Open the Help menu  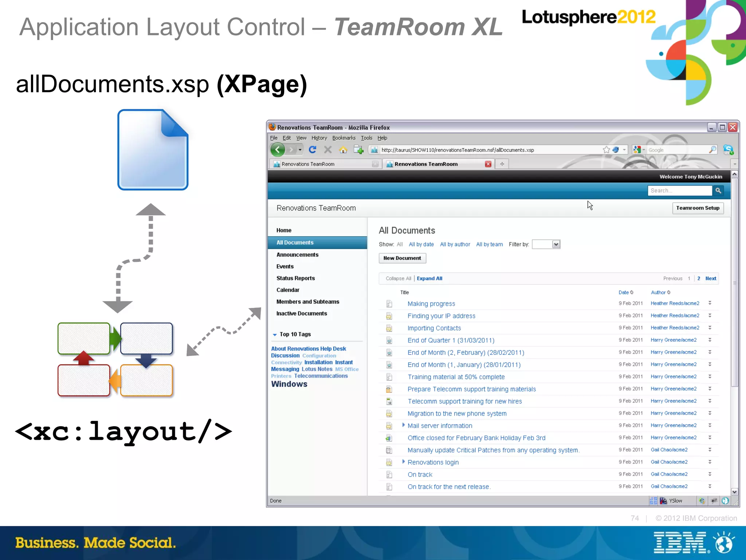tap(382, 138)
